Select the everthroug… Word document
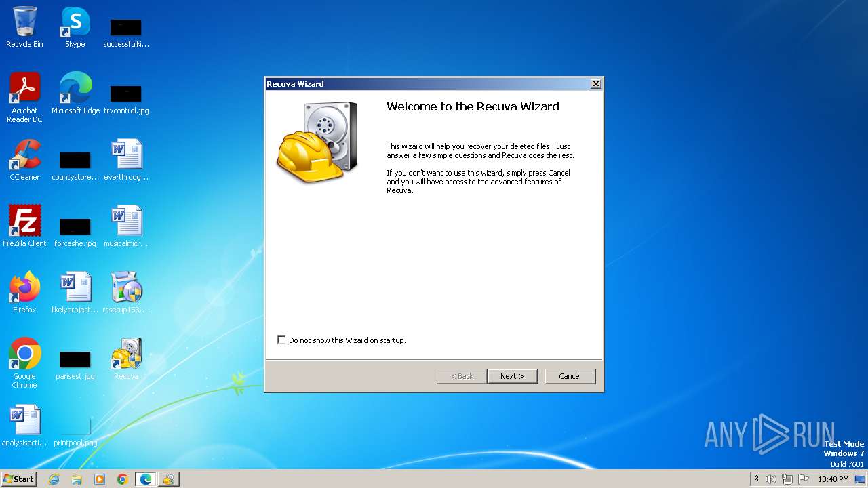 point(126,160)
